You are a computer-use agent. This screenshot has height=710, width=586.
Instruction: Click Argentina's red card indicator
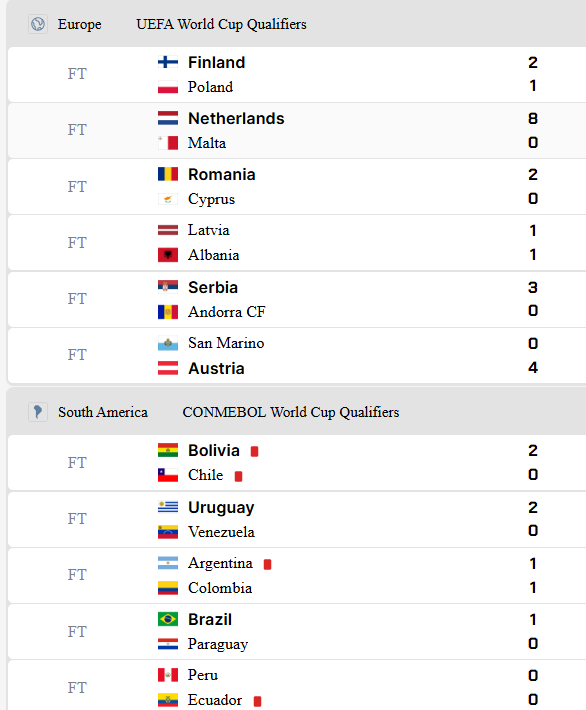(268, 564)
